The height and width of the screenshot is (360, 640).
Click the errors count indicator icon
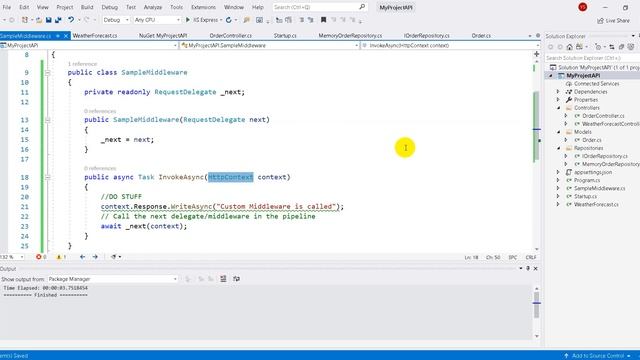tap(39, 257)
